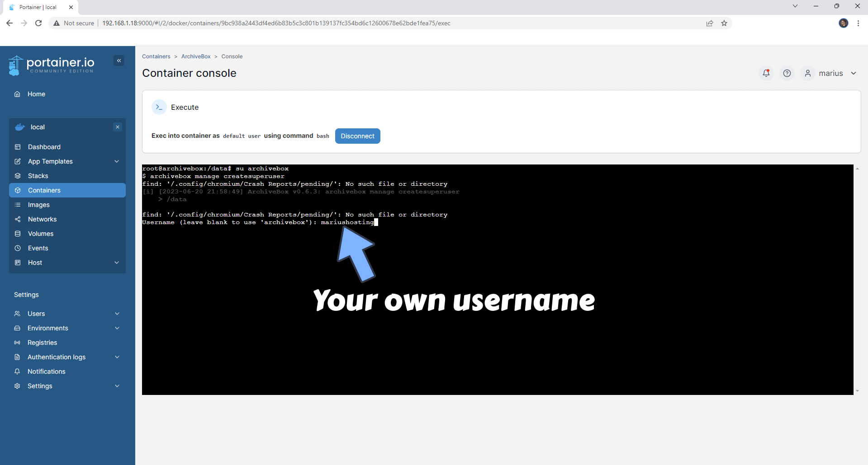Collapse the sidebar with the double-chevron button
Viewport: 868px width, 465px height.
(x=119, y=61)
